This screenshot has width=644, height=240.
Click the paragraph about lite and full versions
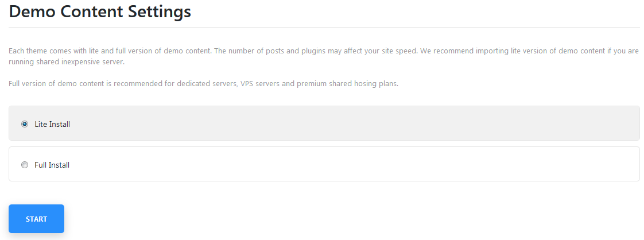(x=324, y=57)
